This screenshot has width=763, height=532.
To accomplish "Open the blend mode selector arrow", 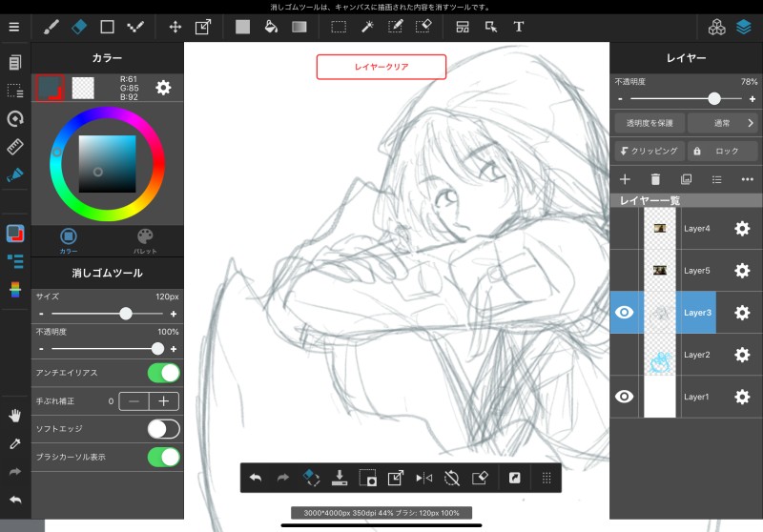I will click(x=751, y=123).
